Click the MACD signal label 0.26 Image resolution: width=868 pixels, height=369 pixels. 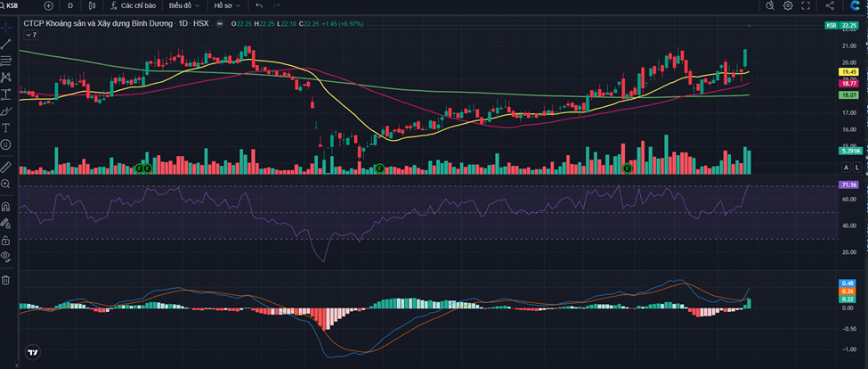[848, 291]
